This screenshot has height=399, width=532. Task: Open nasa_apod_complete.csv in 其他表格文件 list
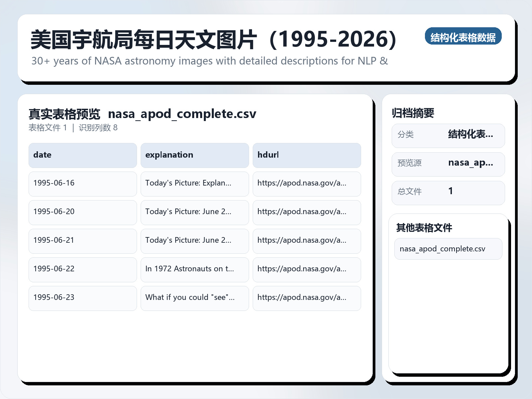(x=448, y=249)
